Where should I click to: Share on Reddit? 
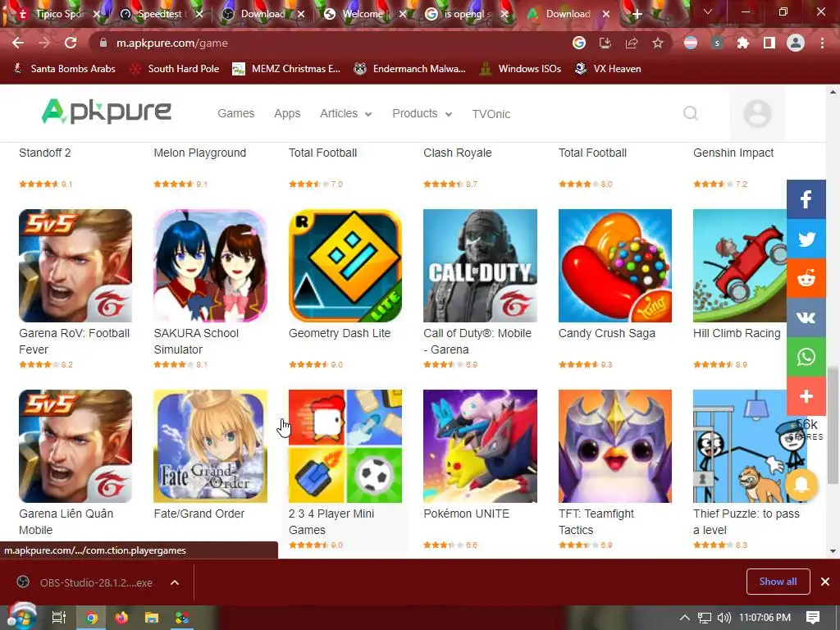[x=806, y=278]
